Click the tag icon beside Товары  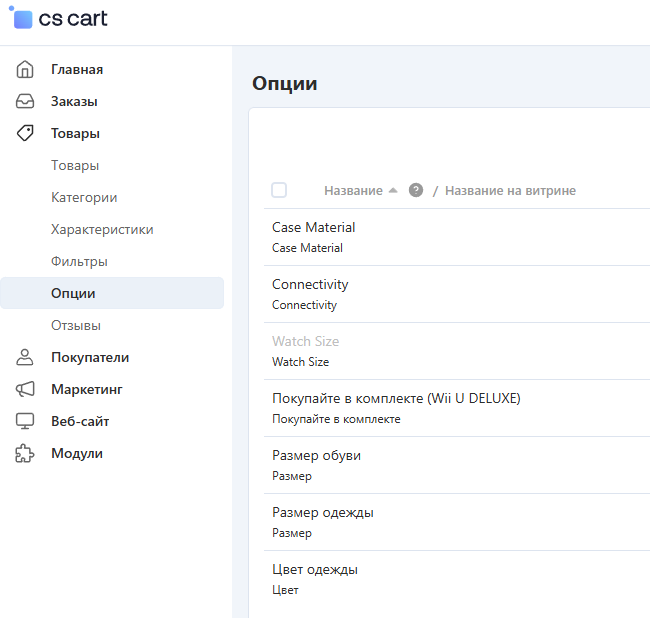click(26, 134)
